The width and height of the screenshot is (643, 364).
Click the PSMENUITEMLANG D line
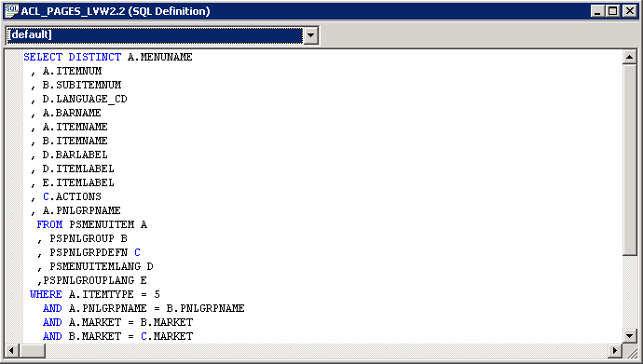coord(96,266)
